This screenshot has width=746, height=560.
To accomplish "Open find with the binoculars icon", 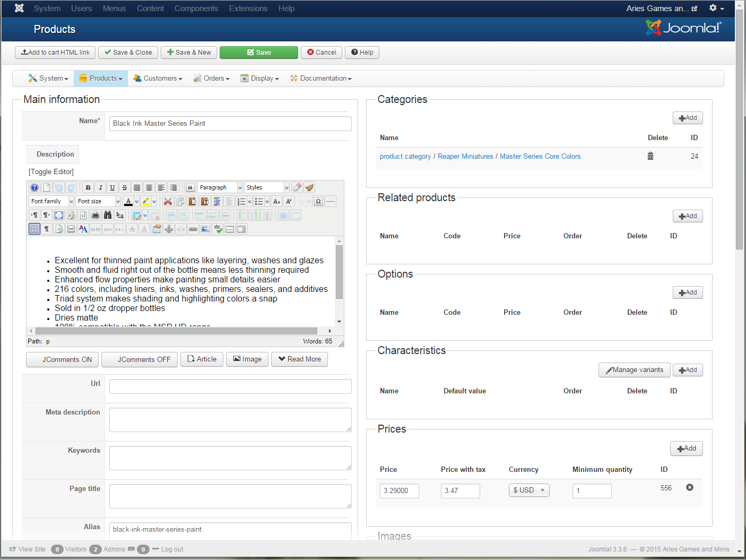I will [108, 215].
